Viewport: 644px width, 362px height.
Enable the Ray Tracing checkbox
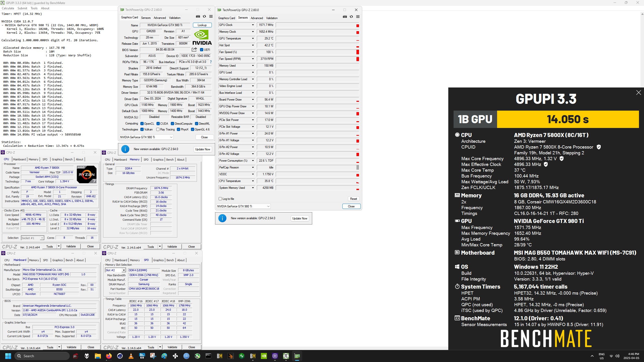click(x=158, y=129)
